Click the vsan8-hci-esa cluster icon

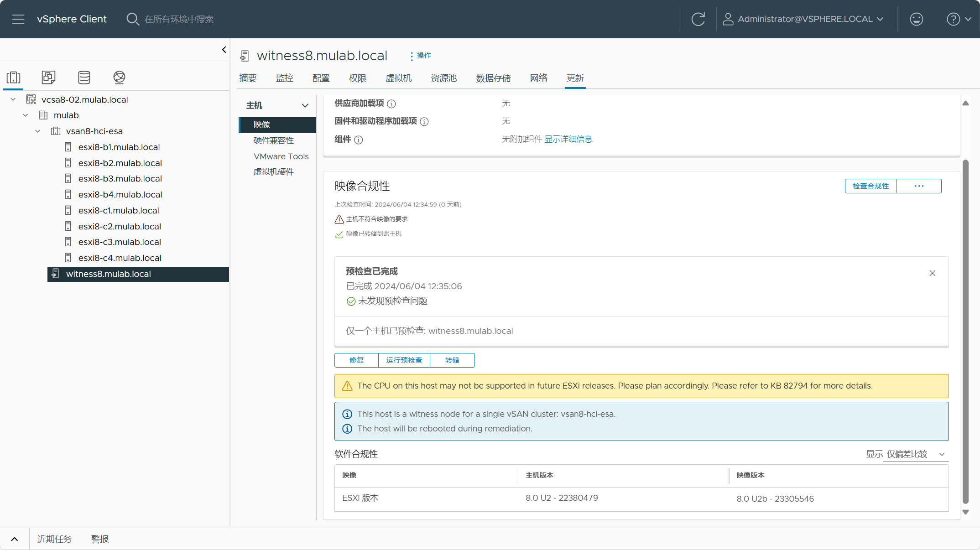pyautogui.click(x=56, y=131)
